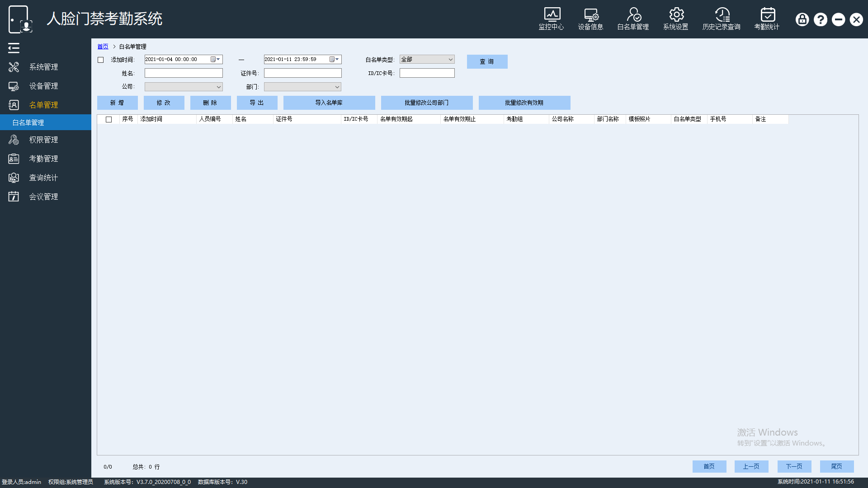Click the 名单有效期起 column header

tap(409, 119)
